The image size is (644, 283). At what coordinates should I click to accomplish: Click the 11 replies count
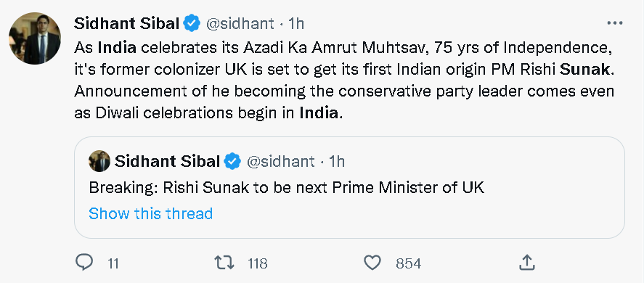pyautogui.click(x=113, y=263)
